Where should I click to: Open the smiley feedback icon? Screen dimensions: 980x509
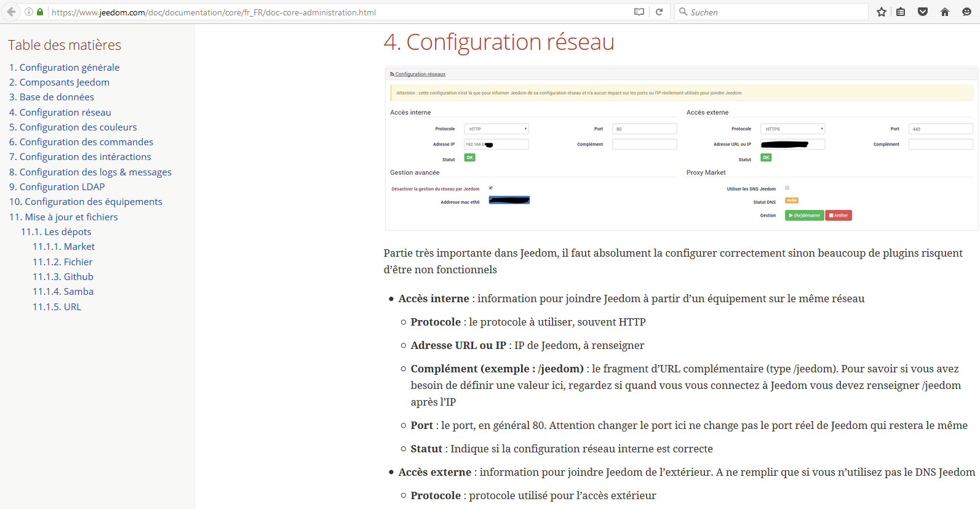click(x=966, y=12)
